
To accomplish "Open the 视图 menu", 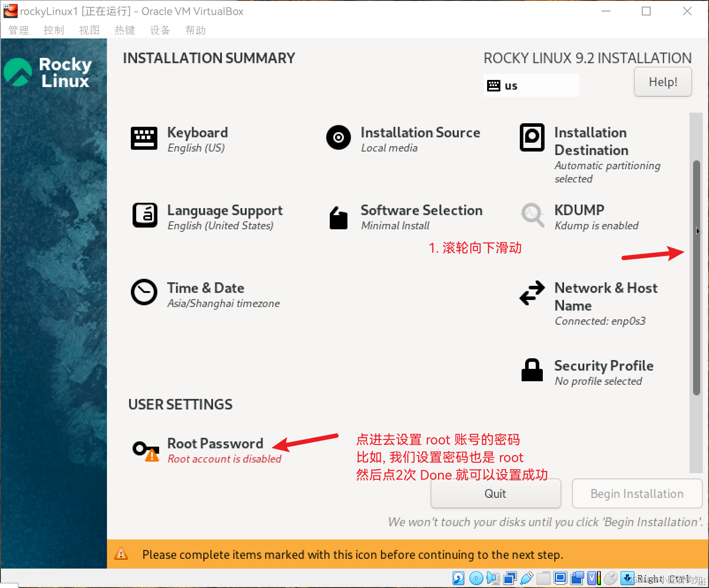I will (x=89, y=30).
